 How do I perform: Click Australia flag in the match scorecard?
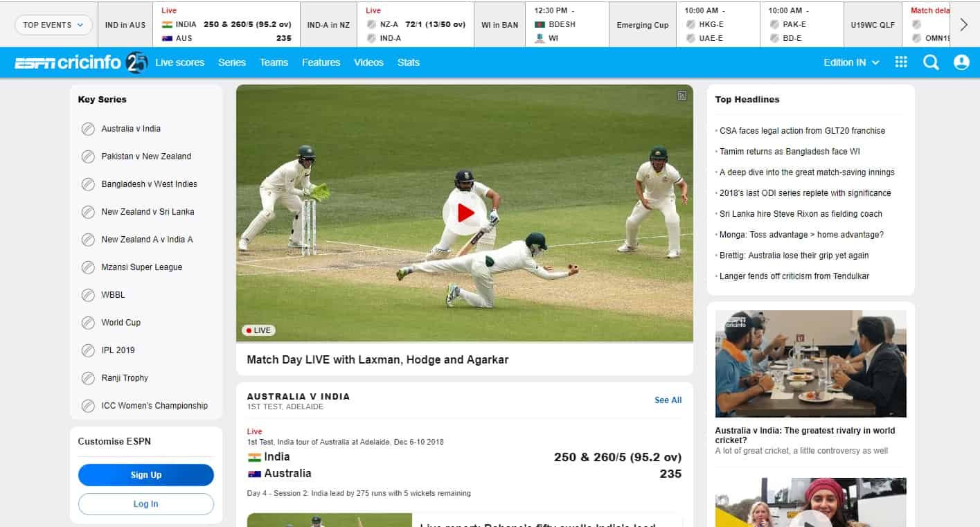coord(254,474)
